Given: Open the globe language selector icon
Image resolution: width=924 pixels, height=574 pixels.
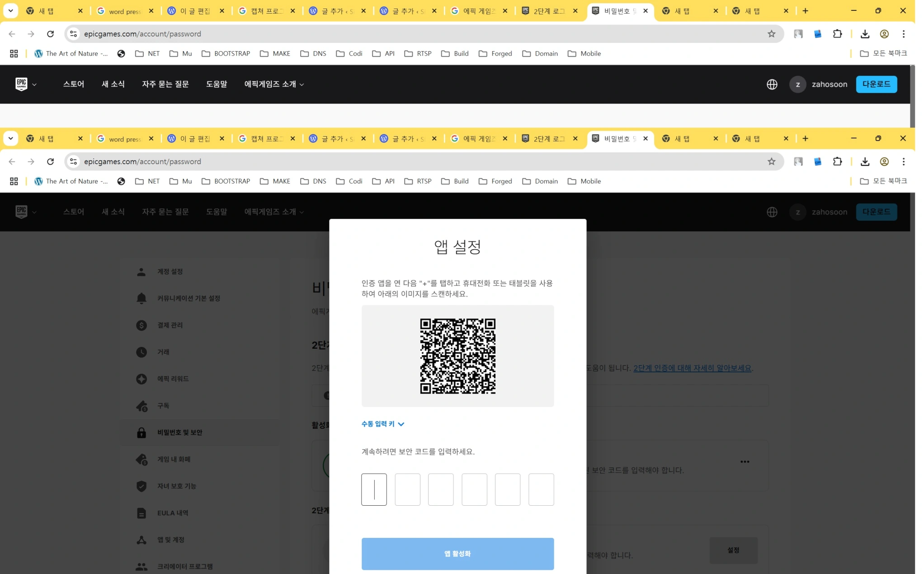Looking at the screenshot, I should [x=772, y=212].
